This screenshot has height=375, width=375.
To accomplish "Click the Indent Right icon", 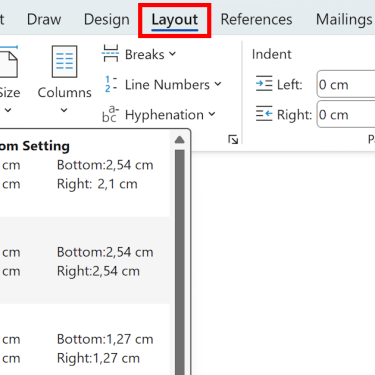I will 264,114.
